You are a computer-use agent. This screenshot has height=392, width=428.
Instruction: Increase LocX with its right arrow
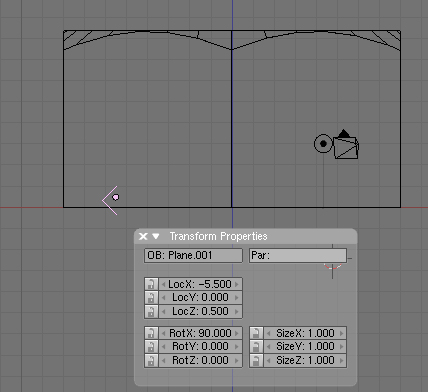(x=237, y=284)
